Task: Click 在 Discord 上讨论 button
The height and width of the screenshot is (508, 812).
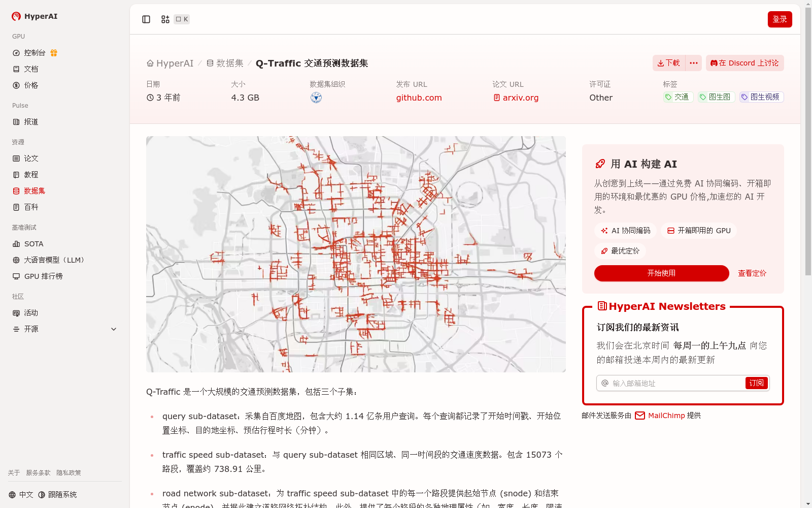Action: coord(745,63)
